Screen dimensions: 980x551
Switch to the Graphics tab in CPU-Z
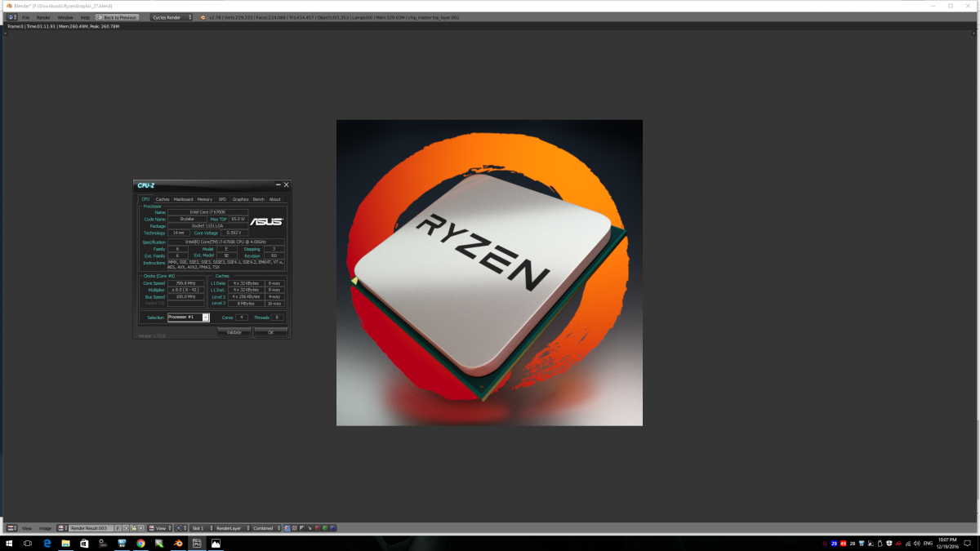240,199
